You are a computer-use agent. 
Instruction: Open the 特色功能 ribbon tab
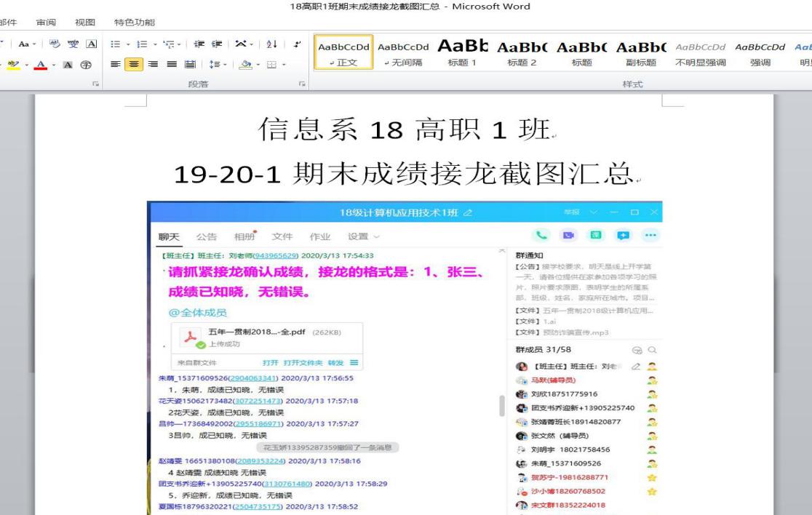(135, 23)
